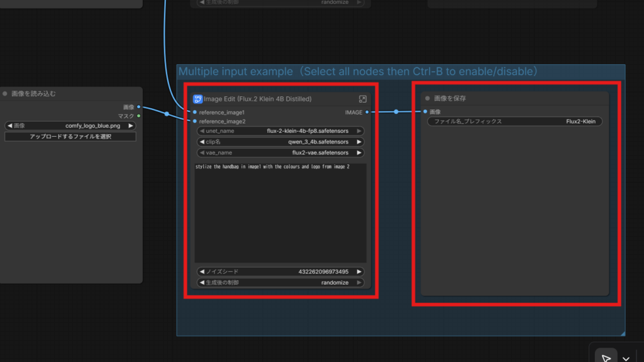
Task: Click the 画像 input port on 画像を保存 node
Action: [x=426, y=111]
